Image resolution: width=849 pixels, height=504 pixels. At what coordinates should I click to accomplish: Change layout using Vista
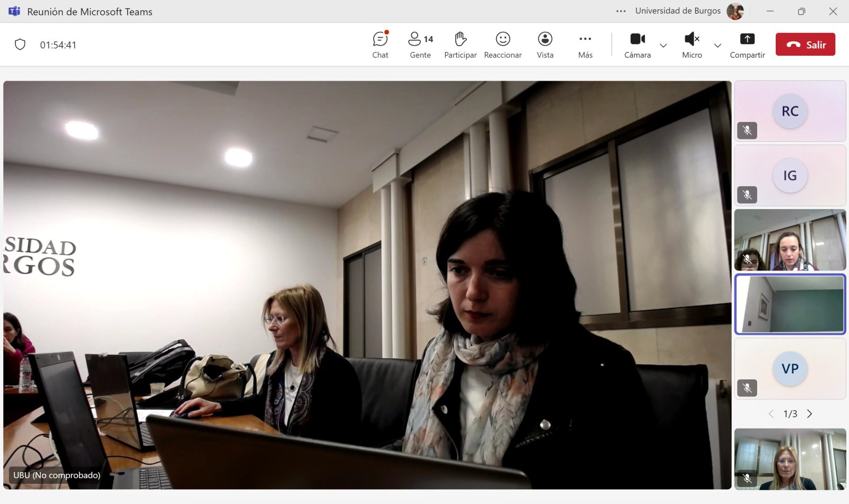click(x=545, y=45)
